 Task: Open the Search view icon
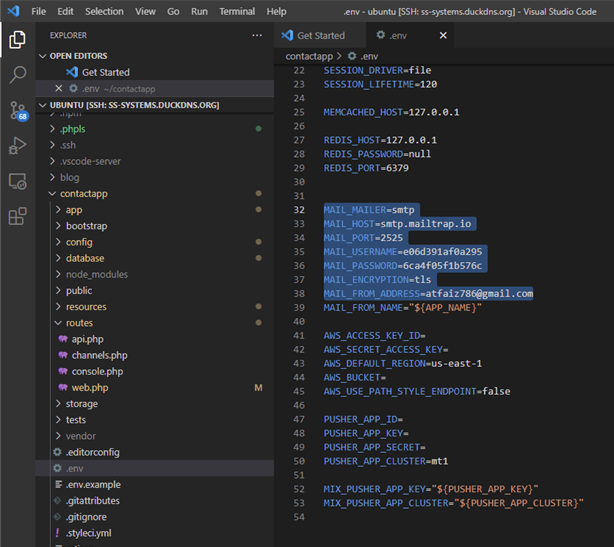17,75
